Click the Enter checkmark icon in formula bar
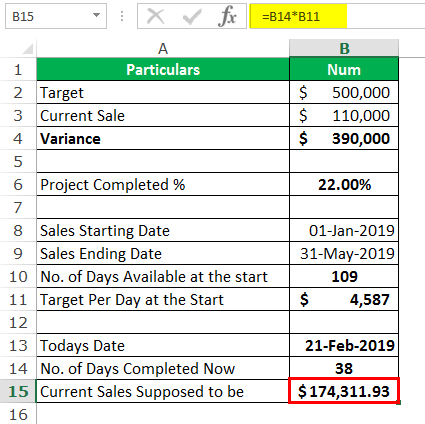 click(192, 16)
